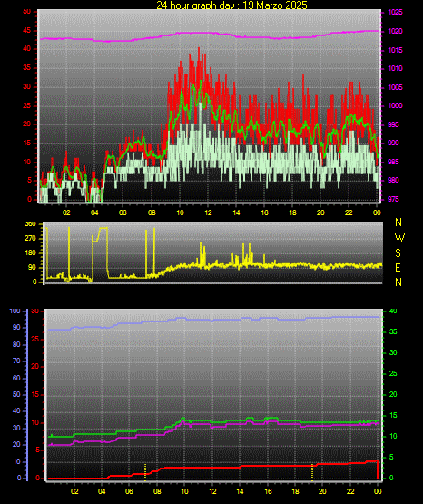Click the 45 label on the wind speed axis

click(27, 31)
